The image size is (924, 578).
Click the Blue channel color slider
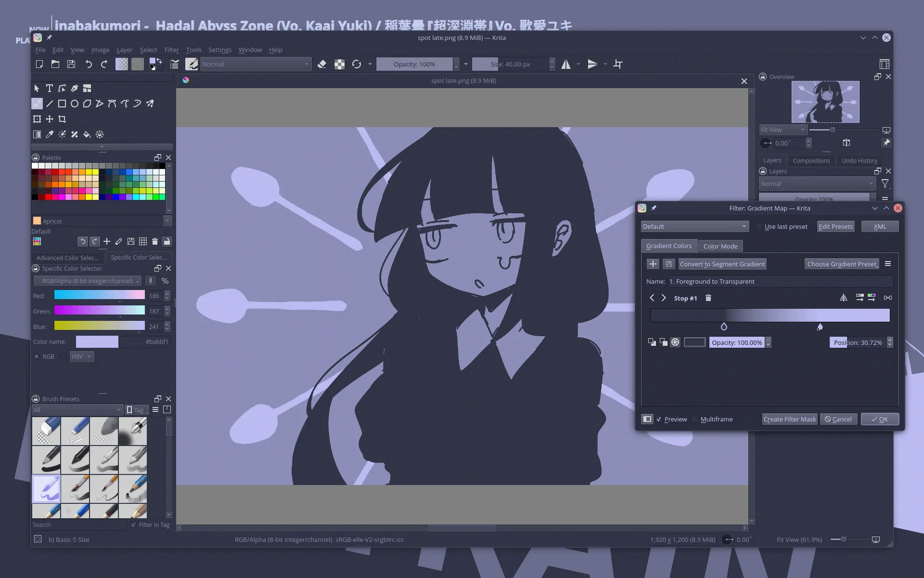click(99, 326)
